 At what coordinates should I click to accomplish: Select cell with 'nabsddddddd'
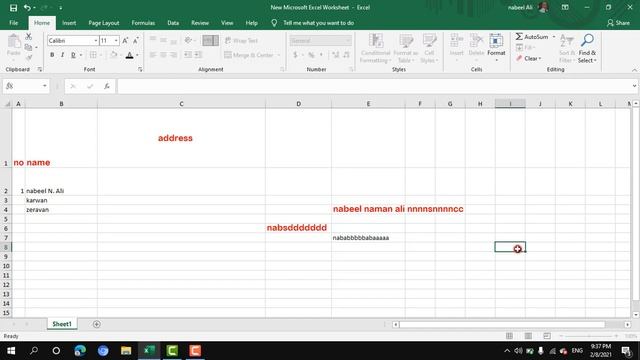(x=298, y=228)
